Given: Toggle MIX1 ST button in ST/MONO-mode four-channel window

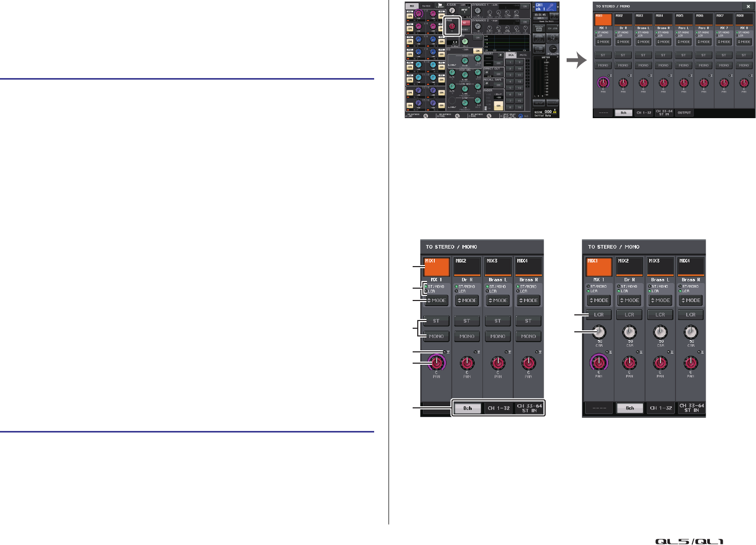Looking at the screenshot, I should click(x=436, y=321).
